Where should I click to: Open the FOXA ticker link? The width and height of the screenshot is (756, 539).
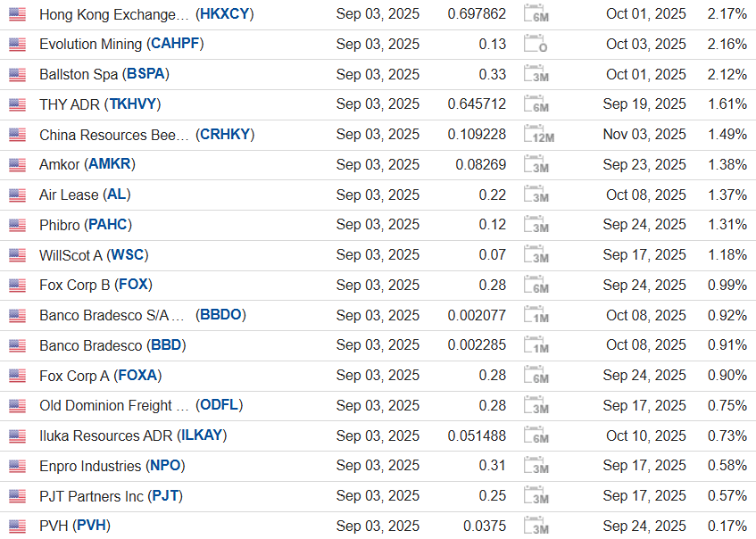tap(137, 375)
